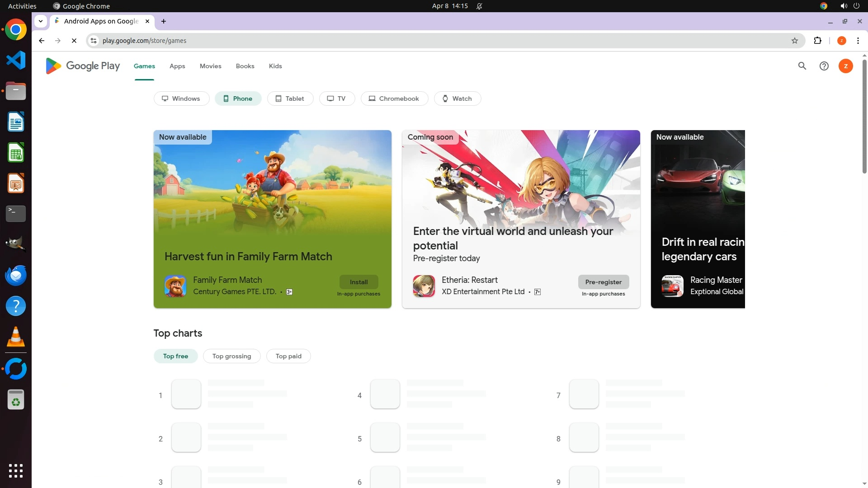Viewport: 868px width, 488px height.
Task: Select the Tablet device filter chip
Action: 290,99
